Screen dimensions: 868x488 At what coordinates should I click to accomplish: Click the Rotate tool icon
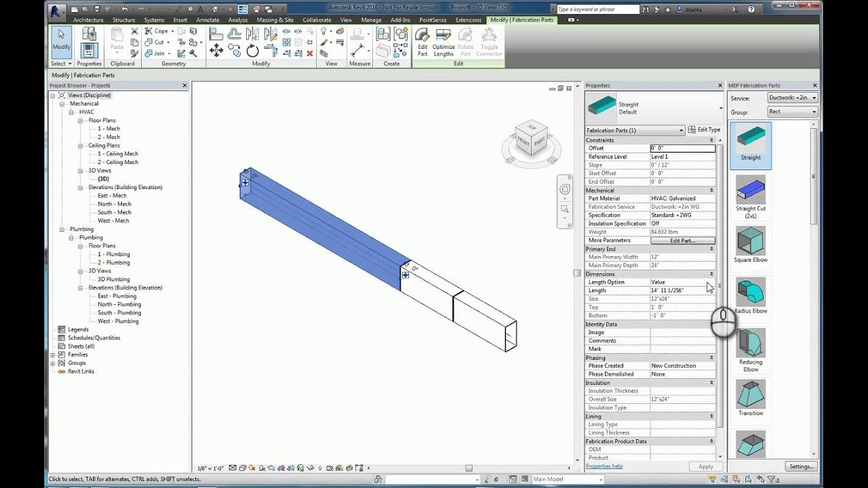pyautogui.click(x=253, y=51)
